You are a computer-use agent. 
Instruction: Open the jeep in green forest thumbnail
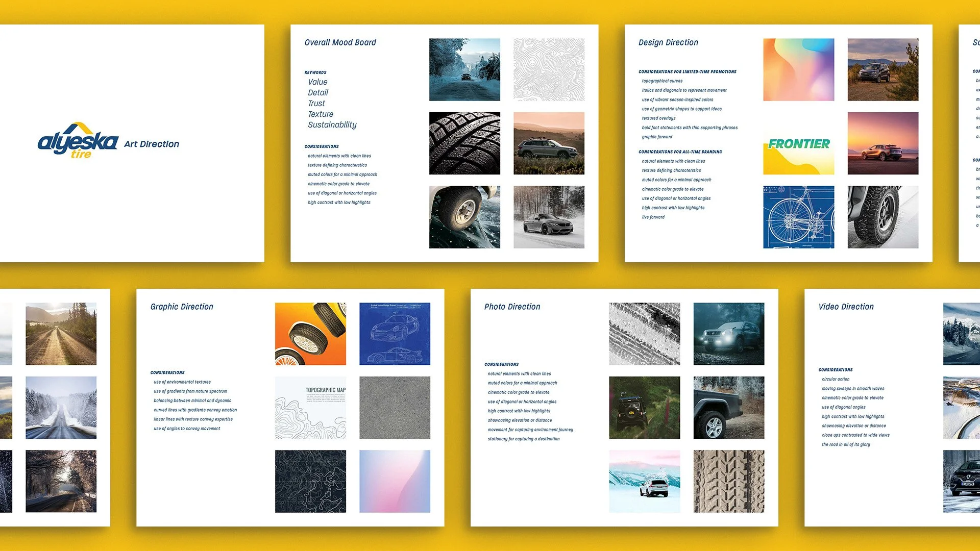(x=644, y=408)
